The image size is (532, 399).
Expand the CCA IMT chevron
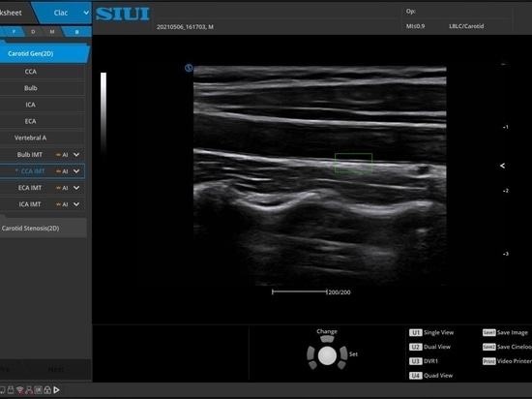click(x=76, y=170)
